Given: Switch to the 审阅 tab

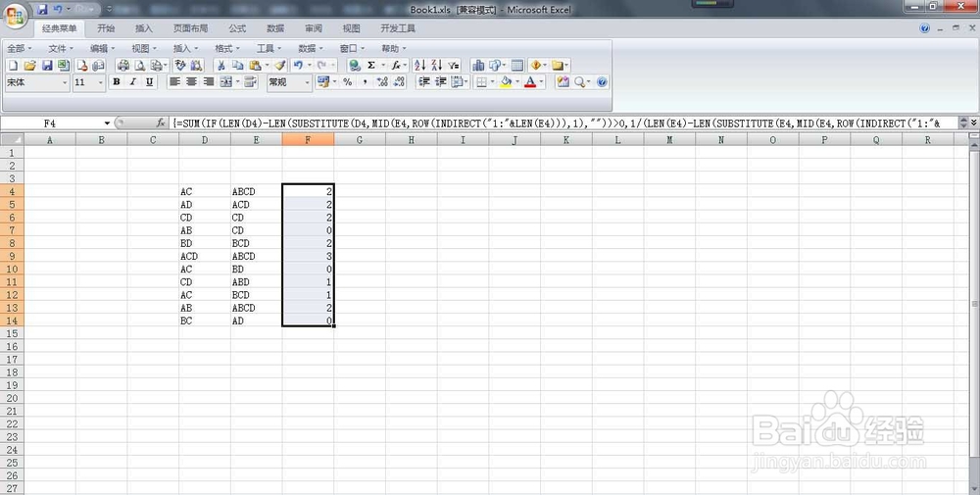Looking at the screenshot, I should coord(314,28).
